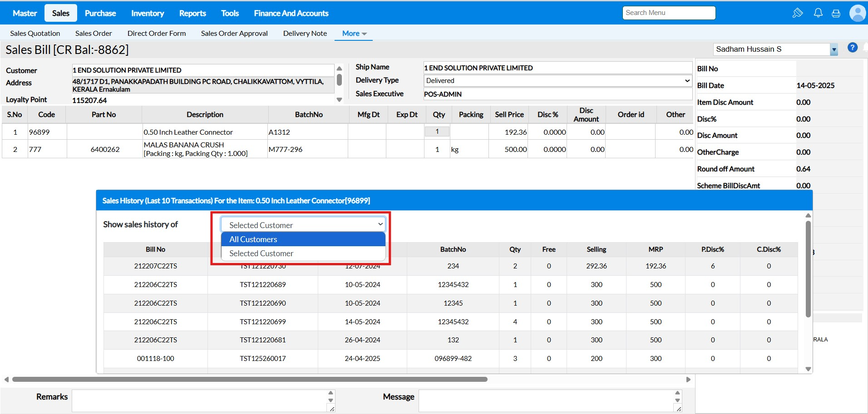Open the notifications bell
The height and width of the screenshot is (414, 868).
pos(818,13)
